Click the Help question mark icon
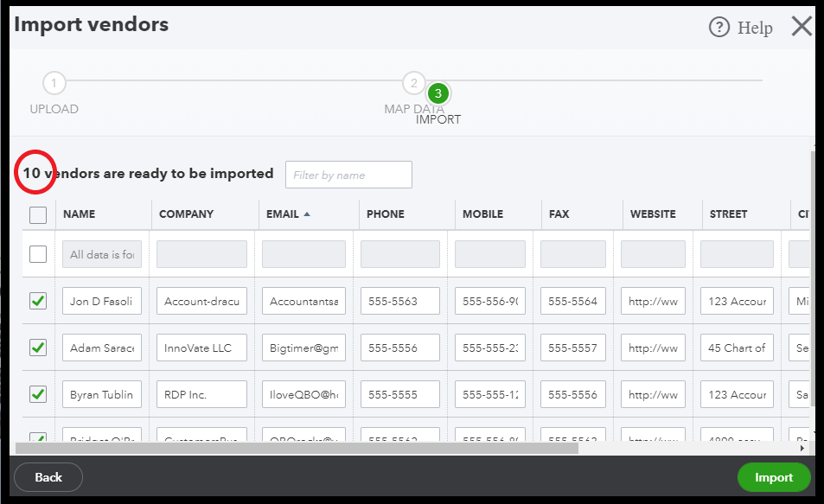The image size is (824, 504). tap(719, 27)
